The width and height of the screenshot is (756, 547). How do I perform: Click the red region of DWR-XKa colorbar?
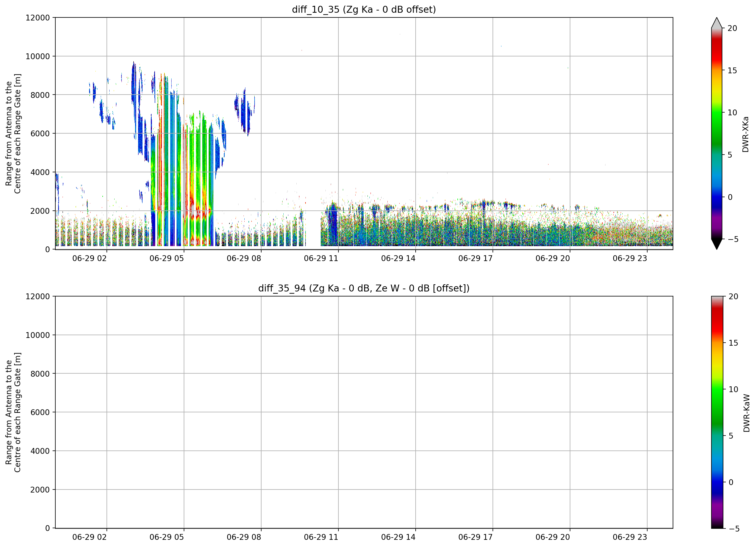point(716,50)
